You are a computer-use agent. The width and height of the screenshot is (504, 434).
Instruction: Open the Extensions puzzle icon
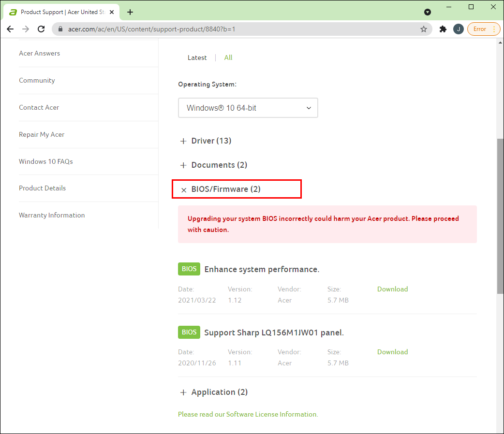click(x=443, y=29)
